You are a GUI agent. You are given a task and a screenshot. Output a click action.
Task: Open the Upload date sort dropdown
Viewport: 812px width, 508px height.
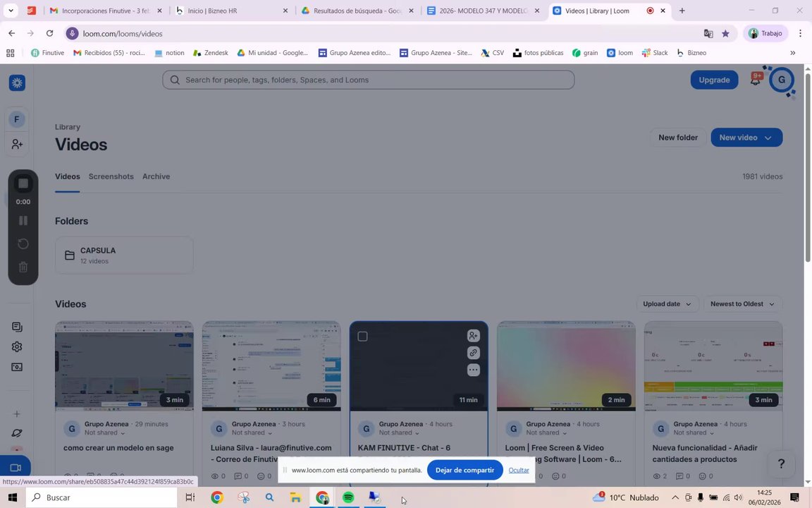pyautogui.click(x=667, y=304)
